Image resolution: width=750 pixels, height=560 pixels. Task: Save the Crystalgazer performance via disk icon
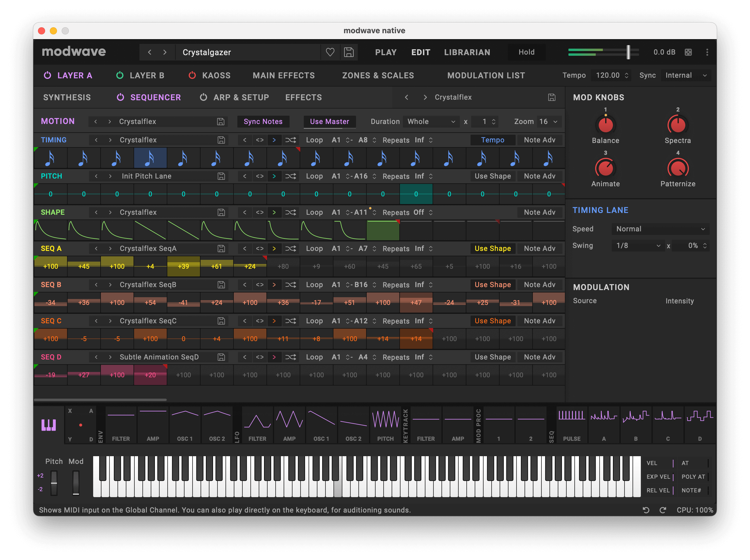[349, 52]
